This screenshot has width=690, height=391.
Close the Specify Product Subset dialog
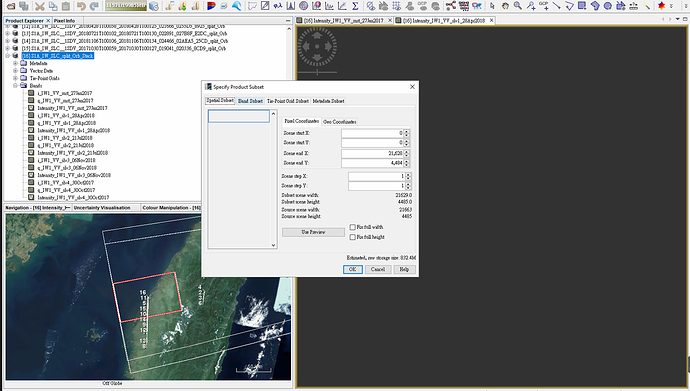point(412,87)
